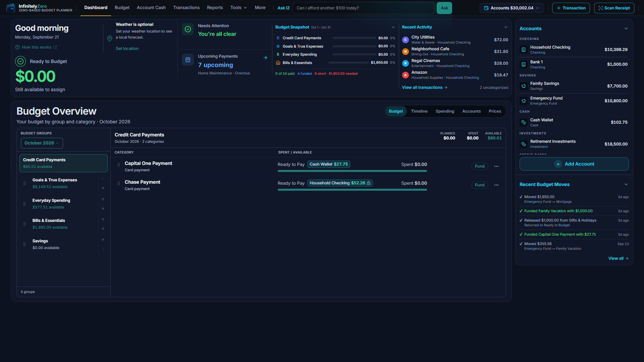This screenshot has height=362, width=644.
Task: Click the Set location link
Action: [x=127, y=49]
